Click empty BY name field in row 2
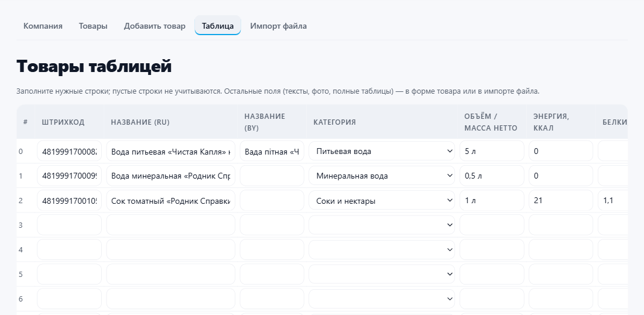The image size is (644, 315). [x=272, y=200]
